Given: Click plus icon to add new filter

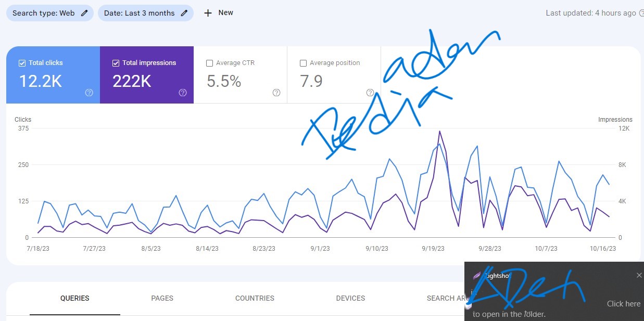Looking at the screenshot, I should pos(208,13).
